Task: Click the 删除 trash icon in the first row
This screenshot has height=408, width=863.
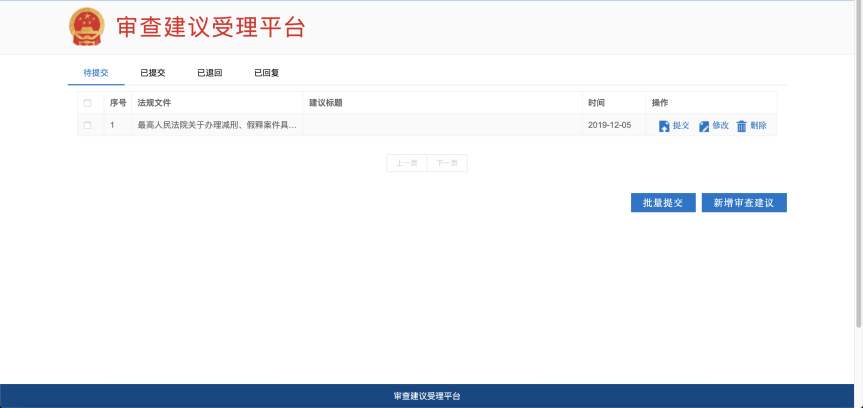Action: (742, 126)
